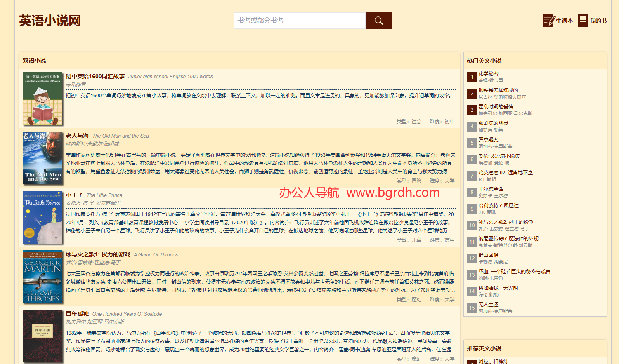The width and height of the screenshot is (619, 364).
Task: Select 王尔德童话 in the hot list
Action: pyautogui.click(x=491, y=189)
